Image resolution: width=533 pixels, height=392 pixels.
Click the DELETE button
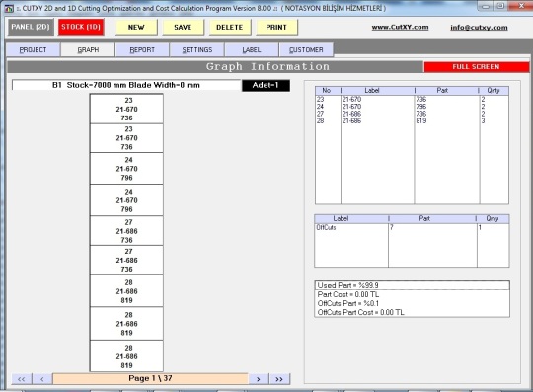tap(229, 28)
